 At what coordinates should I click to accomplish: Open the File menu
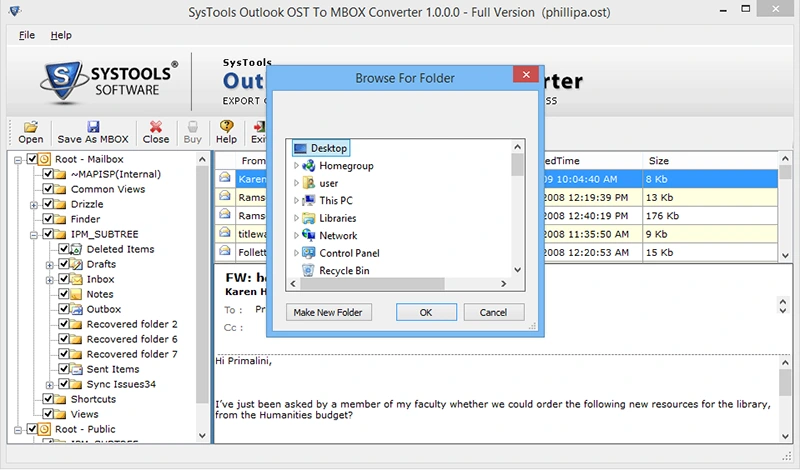27,35
